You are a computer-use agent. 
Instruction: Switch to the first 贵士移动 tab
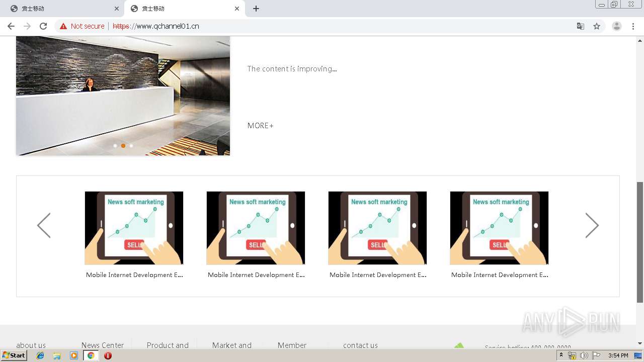(x=63, y=9)
